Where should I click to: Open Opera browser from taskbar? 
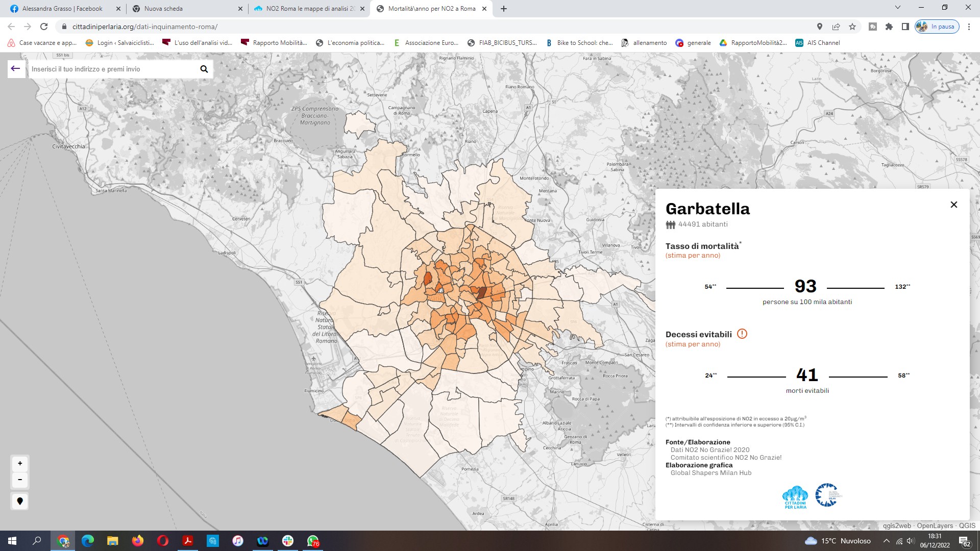[163, 541]
